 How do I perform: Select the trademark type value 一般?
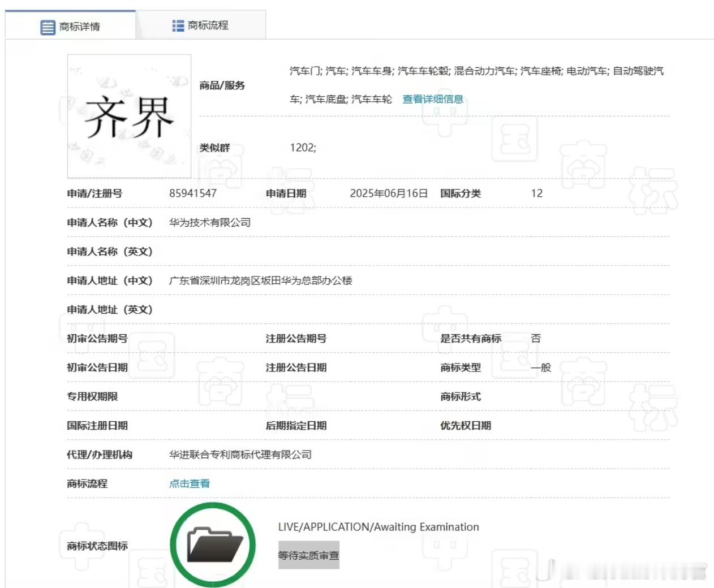click(x=541, y=367)
